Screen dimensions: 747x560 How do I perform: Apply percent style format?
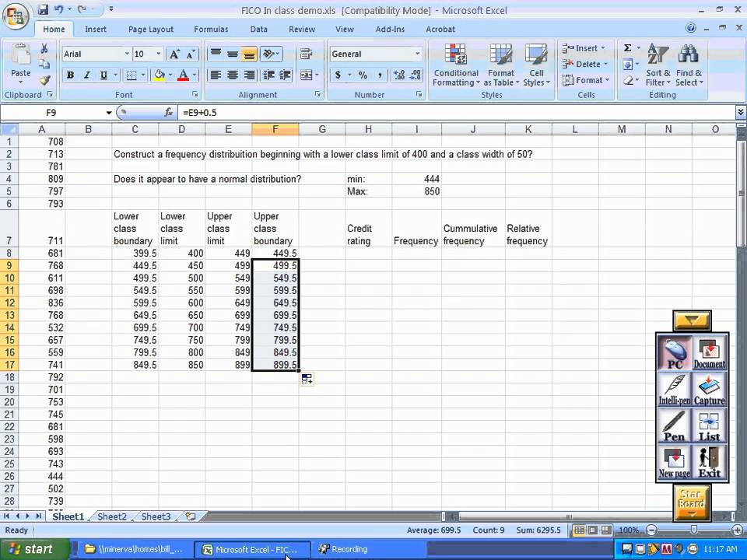363,75
